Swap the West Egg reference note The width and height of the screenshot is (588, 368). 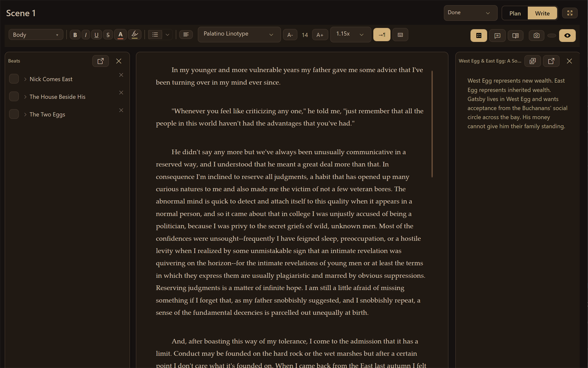[533, 61]
